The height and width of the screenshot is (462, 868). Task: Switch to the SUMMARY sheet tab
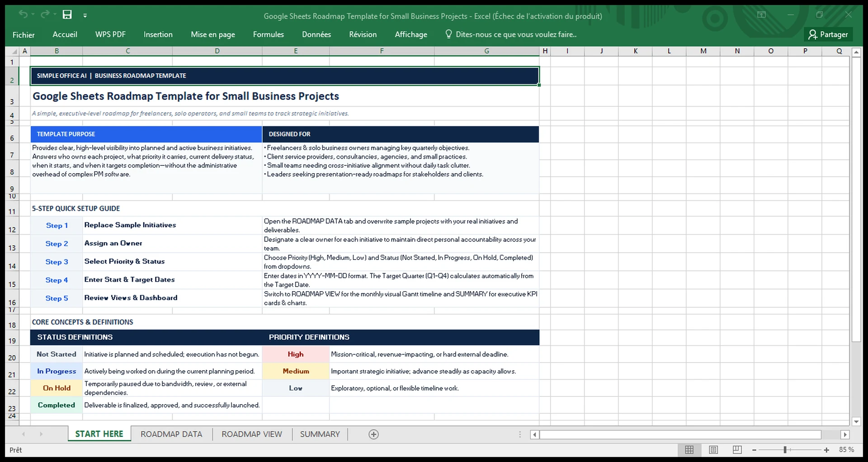[320, 434]
